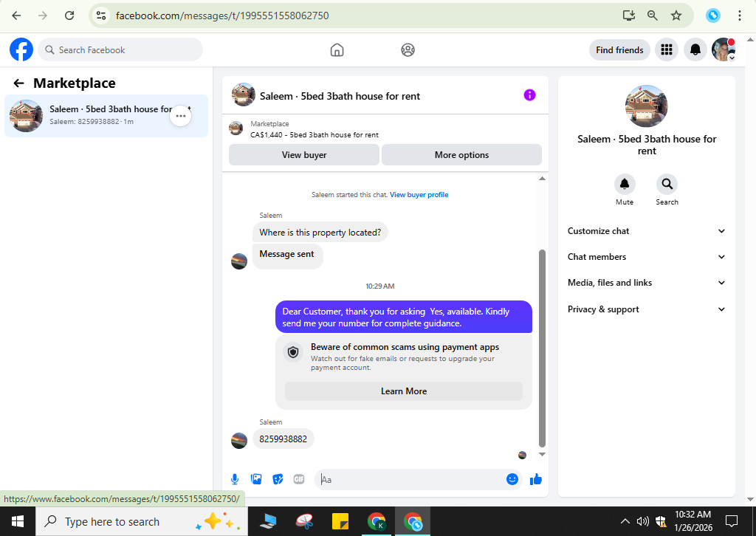Screen dimensions: 756x536
Task: Select the Saleem conversation in Marketplace list
Action: pos(106,116)
